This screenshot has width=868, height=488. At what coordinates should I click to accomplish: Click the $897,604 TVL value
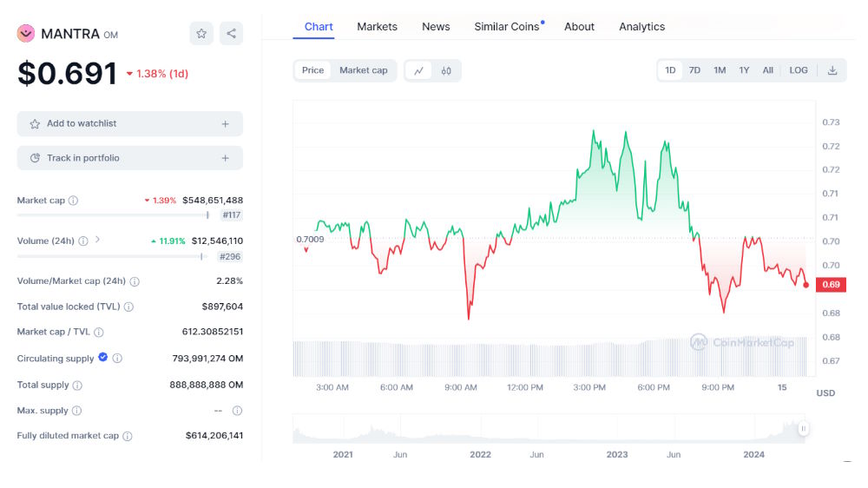pos(222,307)
